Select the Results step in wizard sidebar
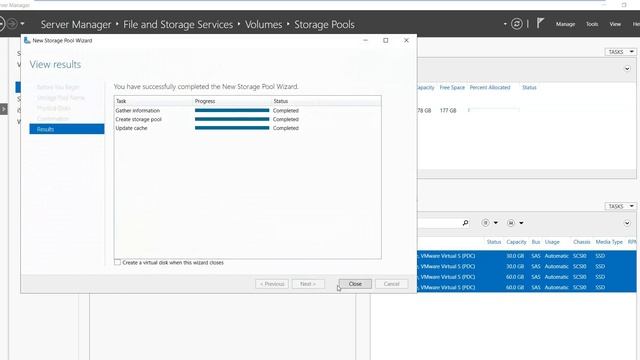This screenshot has width=640, height=360. click(x=67, y=129)
